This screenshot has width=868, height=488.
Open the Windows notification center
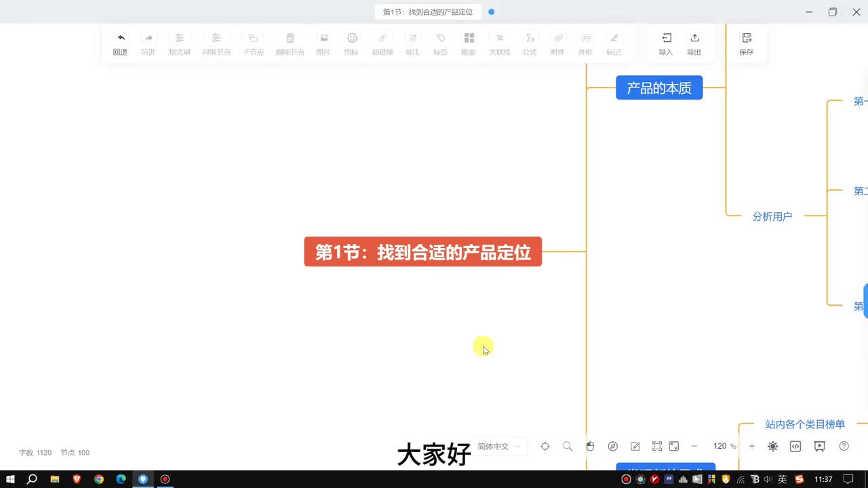[x=848, y=479]
